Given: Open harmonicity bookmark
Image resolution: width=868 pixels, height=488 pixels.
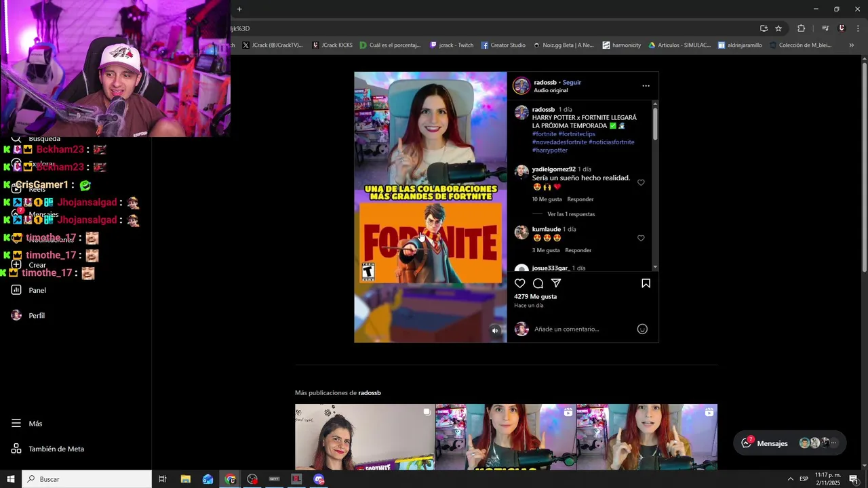Looking at the screenshot, I should (x=621, y=45).
